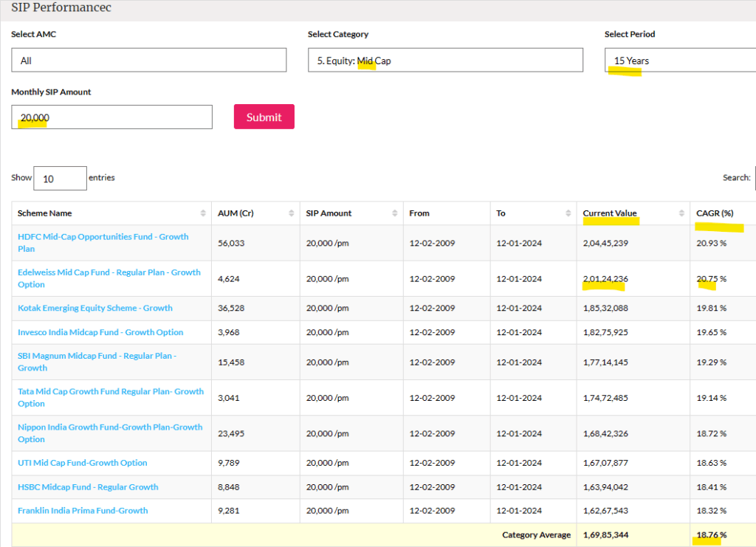756x547 pixels.
Task: Click the Monthly SIP Amount field
Action: click(x=112, y=117)
